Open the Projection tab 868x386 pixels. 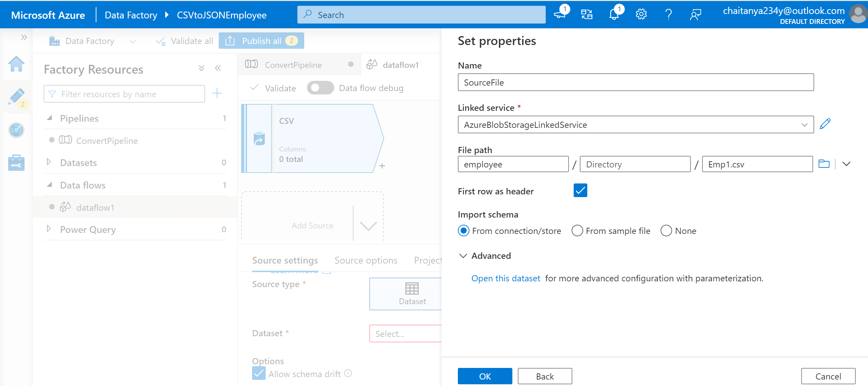tap(428, 261)
